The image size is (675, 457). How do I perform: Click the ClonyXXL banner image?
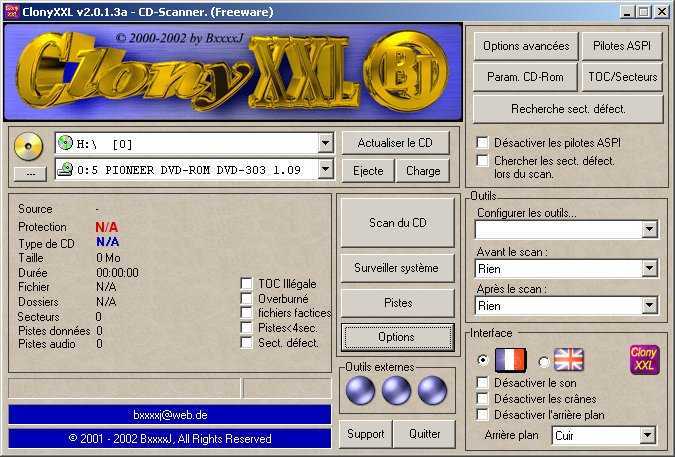233,72
